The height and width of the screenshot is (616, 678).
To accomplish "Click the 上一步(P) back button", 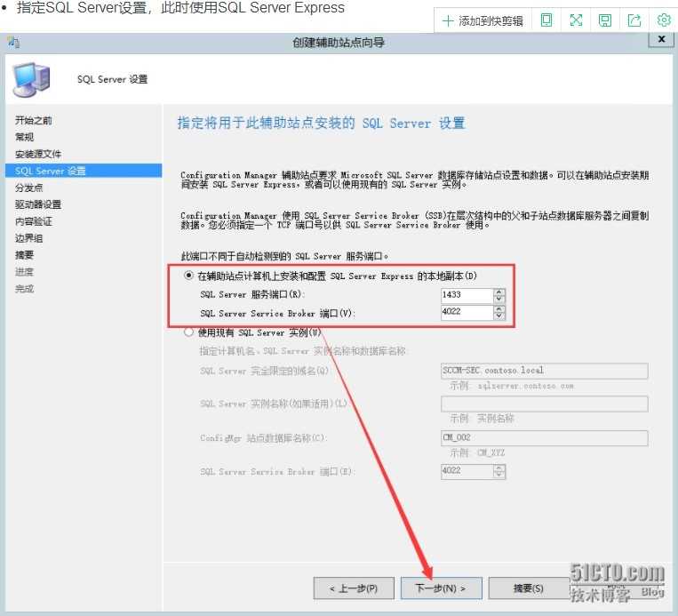I will [x=354, y=588].
